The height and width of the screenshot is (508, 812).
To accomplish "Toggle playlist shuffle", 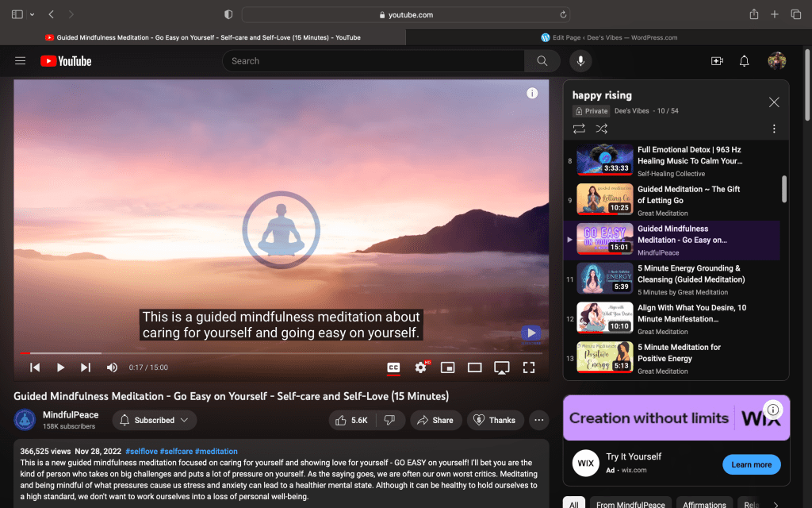I will tap(602, 129).
